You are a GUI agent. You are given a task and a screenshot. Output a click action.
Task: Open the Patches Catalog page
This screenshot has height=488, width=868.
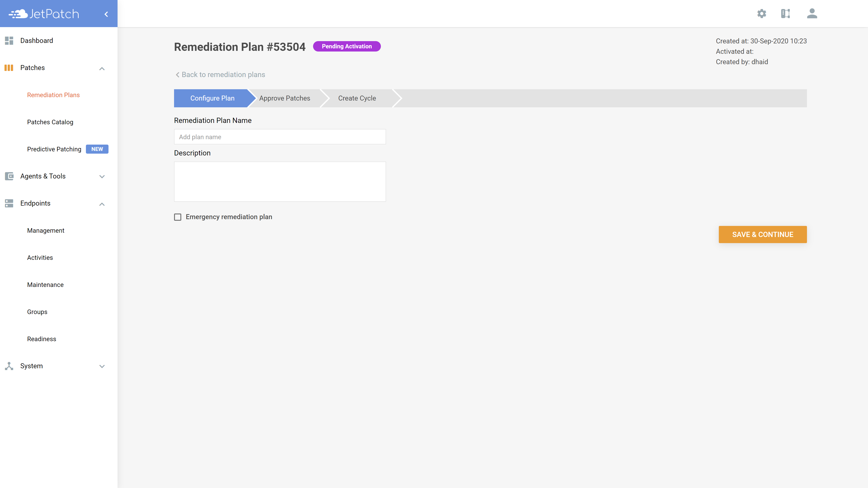50,122
